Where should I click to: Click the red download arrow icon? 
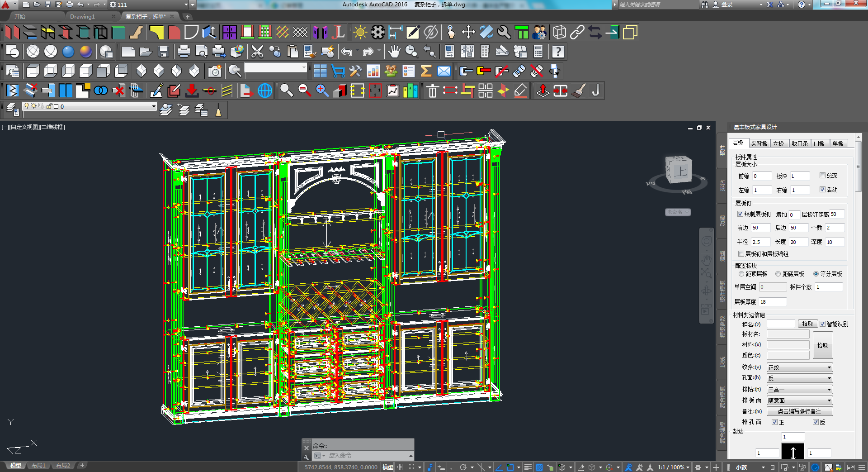point(192,91)
